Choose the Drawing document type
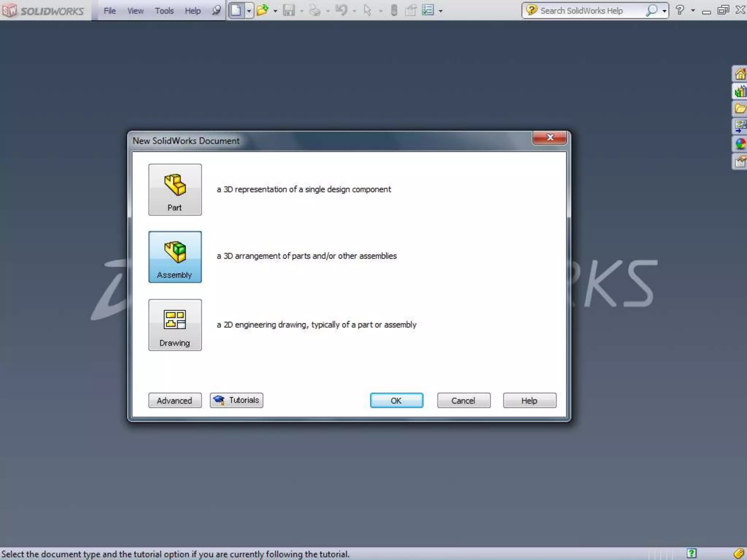The height and width of the screenshot is (560, 747). coord(175,325)
